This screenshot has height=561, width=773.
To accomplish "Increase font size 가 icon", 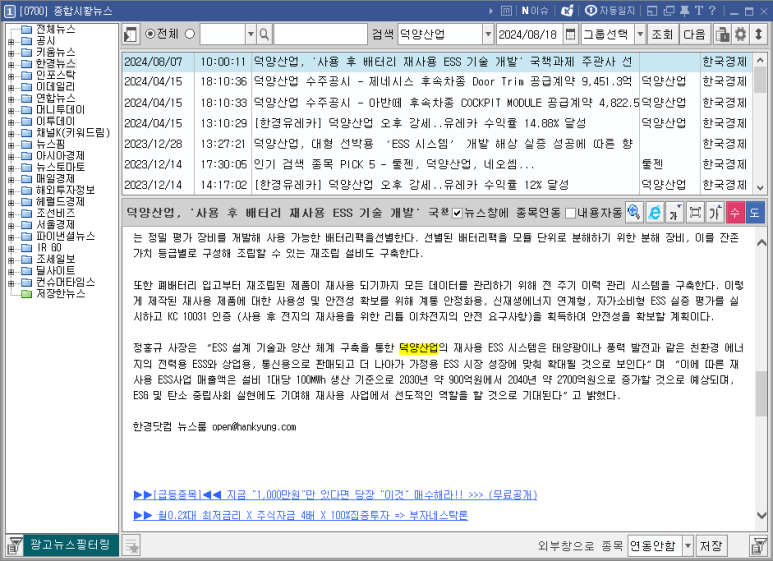I will (715, 212).
